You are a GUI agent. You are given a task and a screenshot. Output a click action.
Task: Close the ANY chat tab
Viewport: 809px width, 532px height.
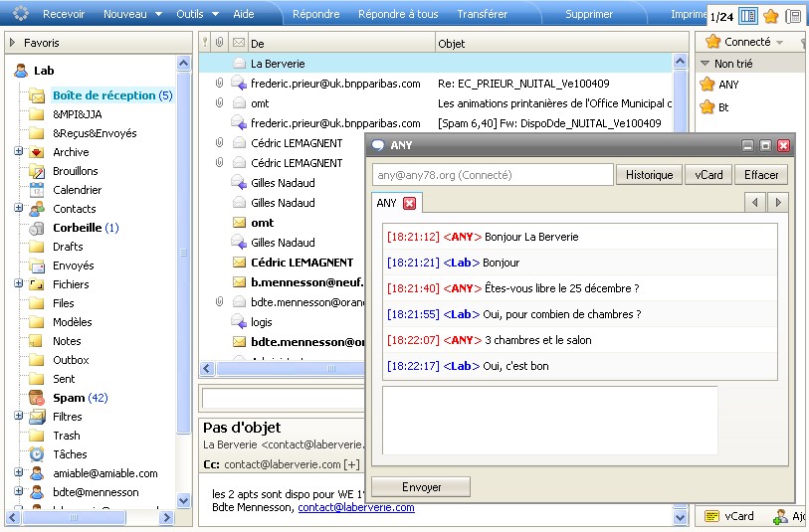tap(409, 204)
